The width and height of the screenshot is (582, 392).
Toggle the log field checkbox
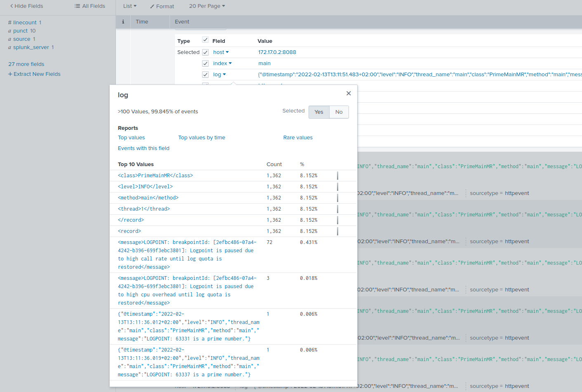[205, 75]
